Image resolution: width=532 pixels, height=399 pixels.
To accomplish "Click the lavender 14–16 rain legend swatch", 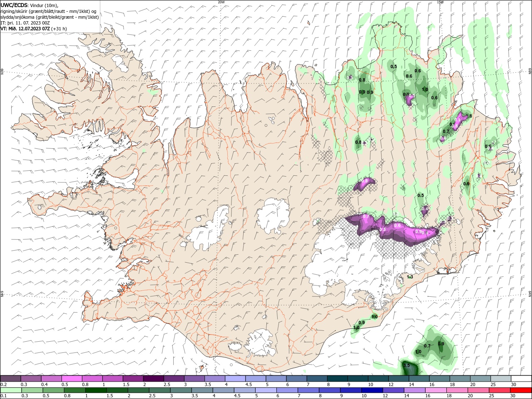I will click(414, 390).
